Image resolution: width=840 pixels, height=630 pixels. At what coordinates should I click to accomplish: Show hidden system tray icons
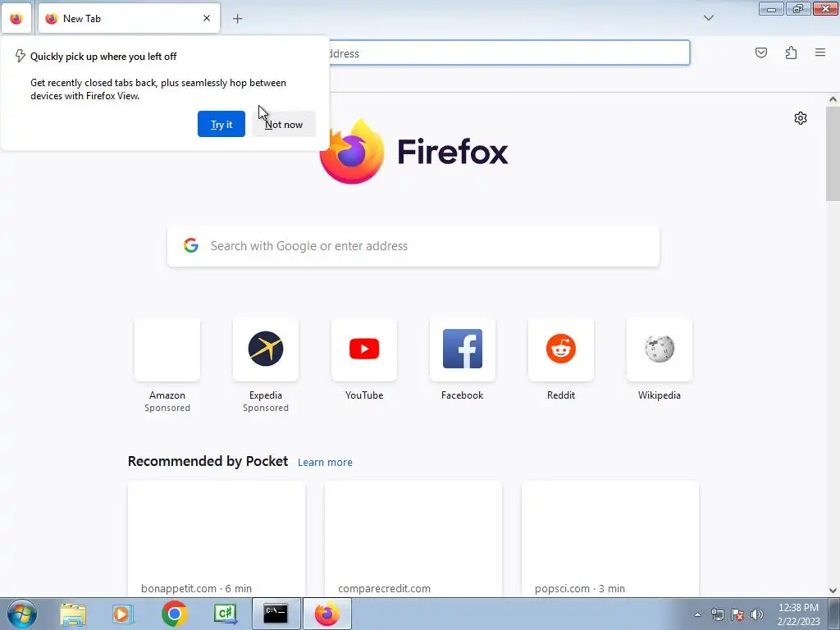click(x=697, y=614)
